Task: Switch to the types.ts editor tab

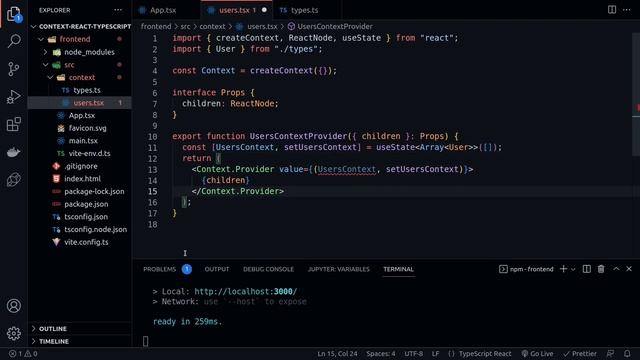Action: tap(304, 10)
